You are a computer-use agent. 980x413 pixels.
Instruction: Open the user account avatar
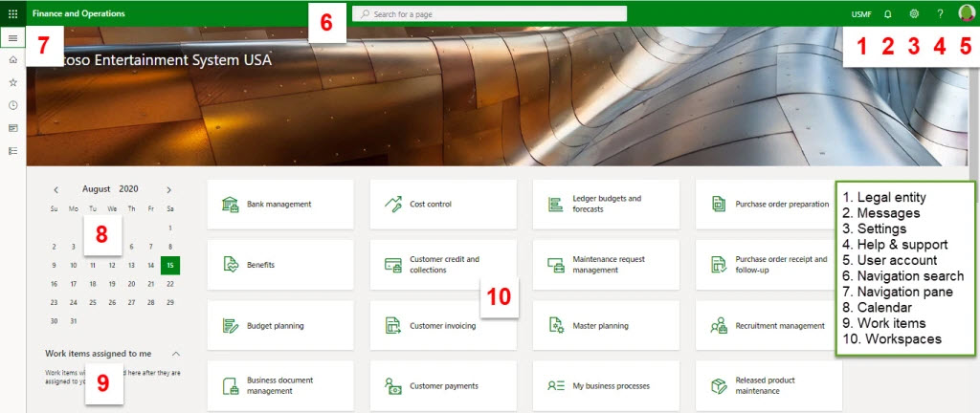click(x=966, y=13)
